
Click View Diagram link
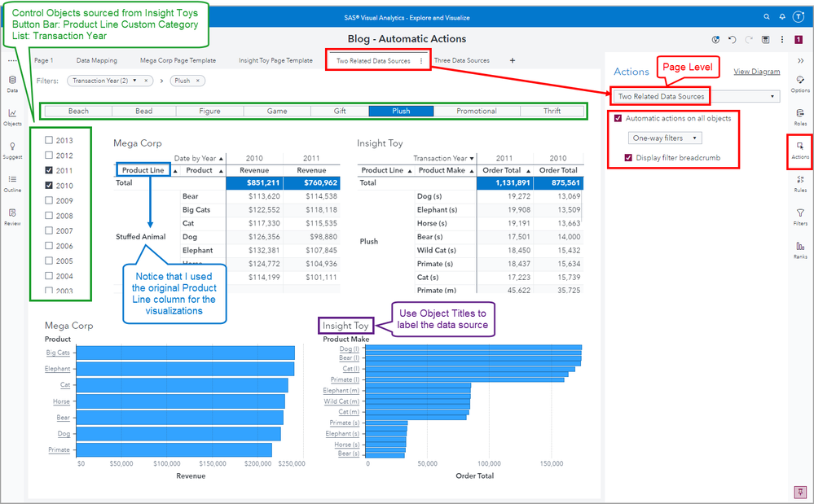pyautogui.click(x=756, y=72)
